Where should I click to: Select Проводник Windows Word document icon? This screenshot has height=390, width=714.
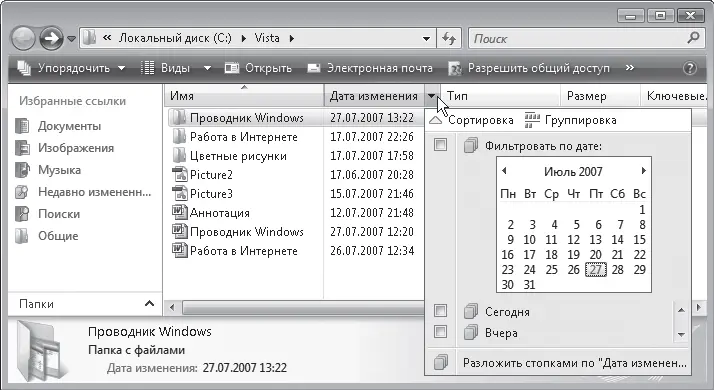click(179, 231)
